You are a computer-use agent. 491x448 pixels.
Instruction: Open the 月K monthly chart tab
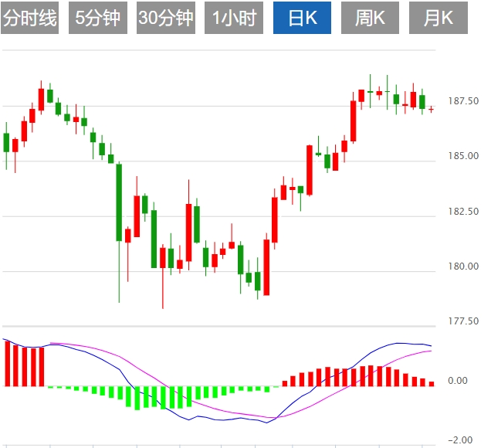click(x=439, y=19)
